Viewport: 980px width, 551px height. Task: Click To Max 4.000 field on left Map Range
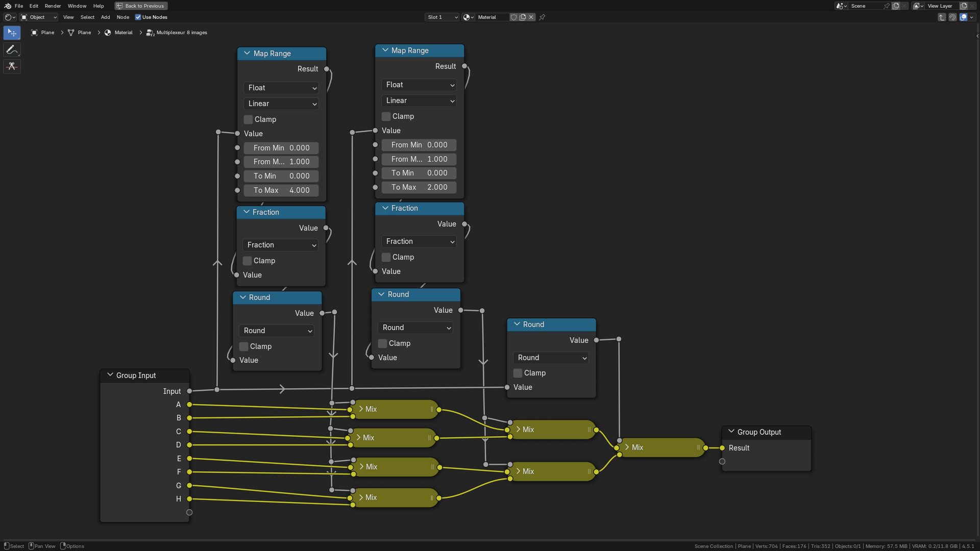[281, 190]
